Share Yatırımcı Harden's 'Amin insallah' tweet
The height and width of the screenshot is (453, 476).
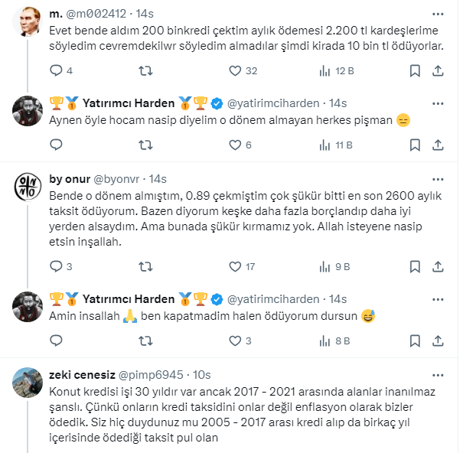click(438, 341)
